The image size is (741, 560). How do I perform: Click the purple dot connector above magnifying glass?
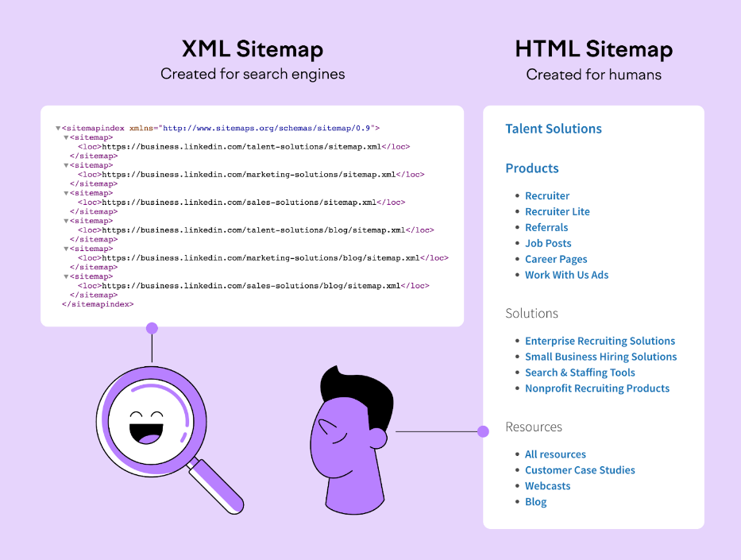(151, 327)
